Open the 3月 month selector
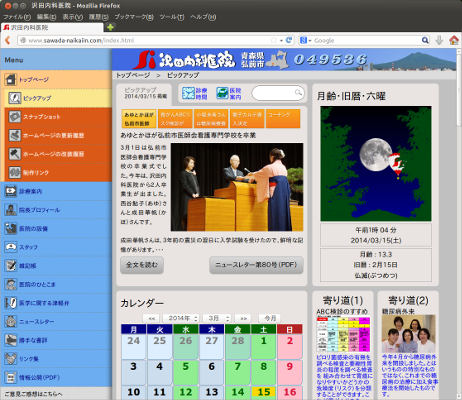The image size is (462, 400). (x=217, y=318)
